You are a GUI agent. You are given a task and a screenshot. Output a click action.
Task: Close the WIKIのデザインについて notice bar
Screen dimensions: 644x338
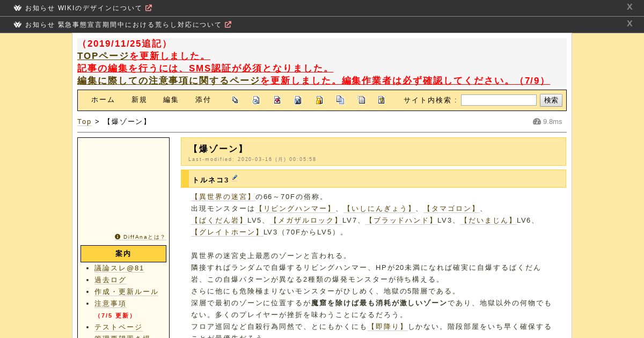[x=630, y=7]
